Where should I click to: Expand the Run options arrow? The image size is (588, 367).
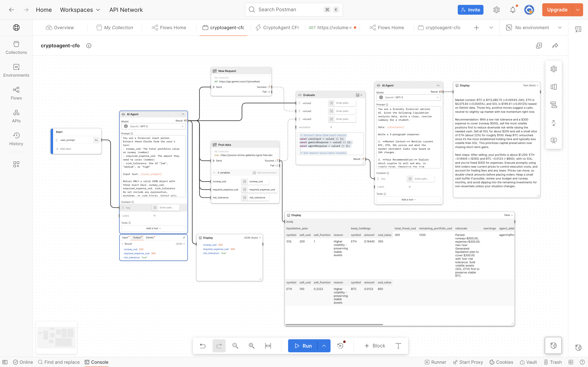324,346
